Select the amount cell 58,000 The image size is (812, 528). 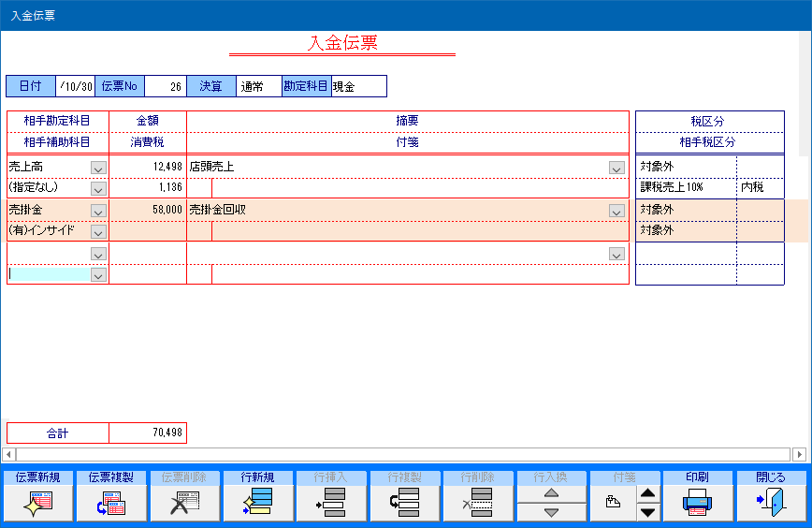pyautogui.click(x=148, y=210)
